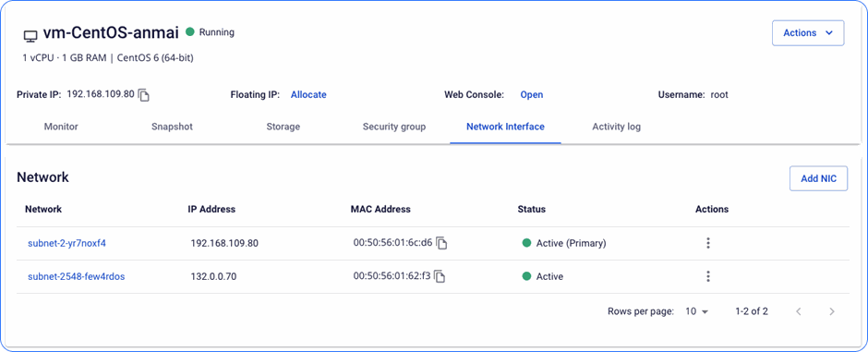Change rows per page dropdown value 10

pos(696,311)
